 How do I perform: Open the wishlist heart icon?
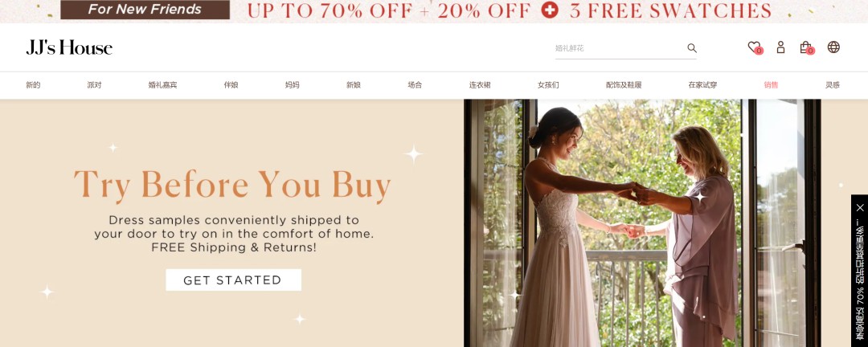(754, 47)
